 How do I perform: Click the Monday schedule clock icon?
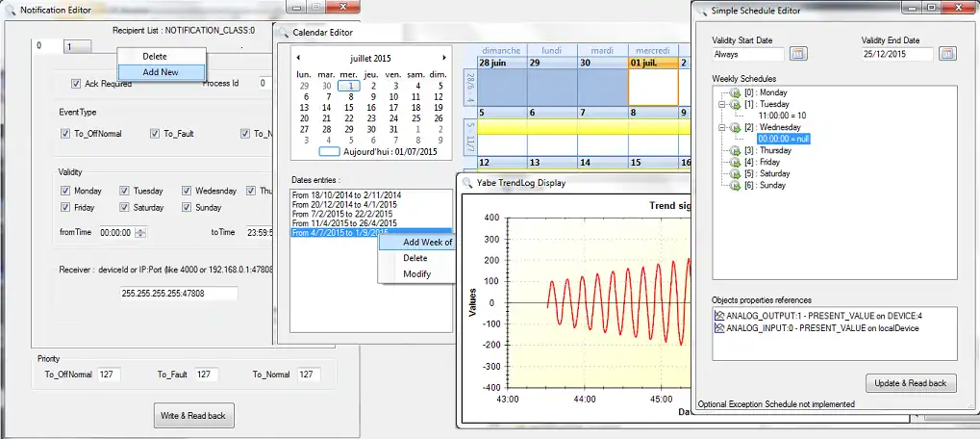(734, 91)
